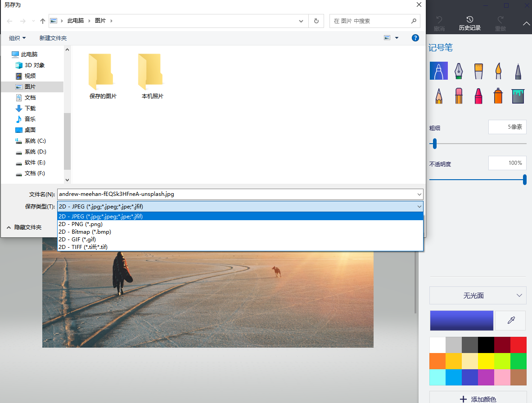Click the eyedropper color picker
532x403 pixels.
pos(511,320)
